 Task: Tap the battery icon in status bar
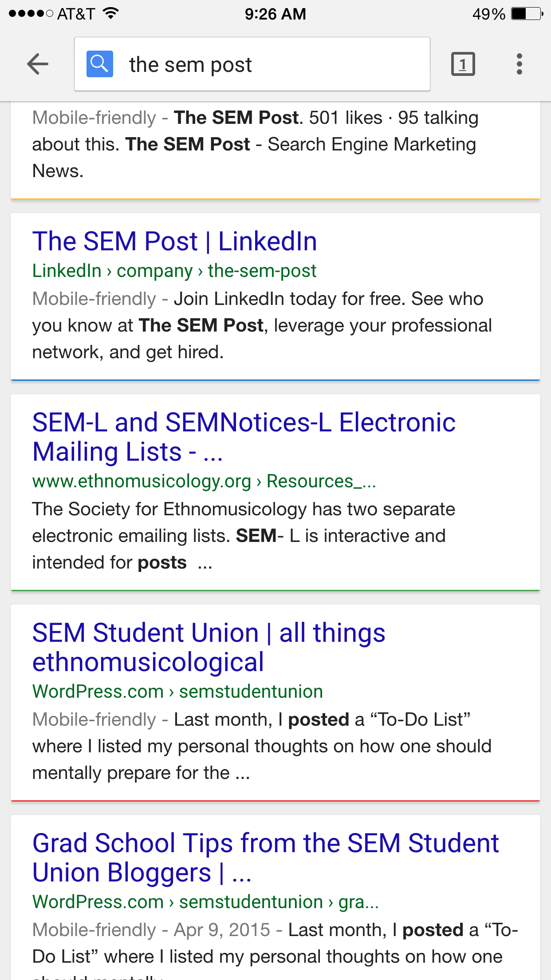click(x=527, y=14)
